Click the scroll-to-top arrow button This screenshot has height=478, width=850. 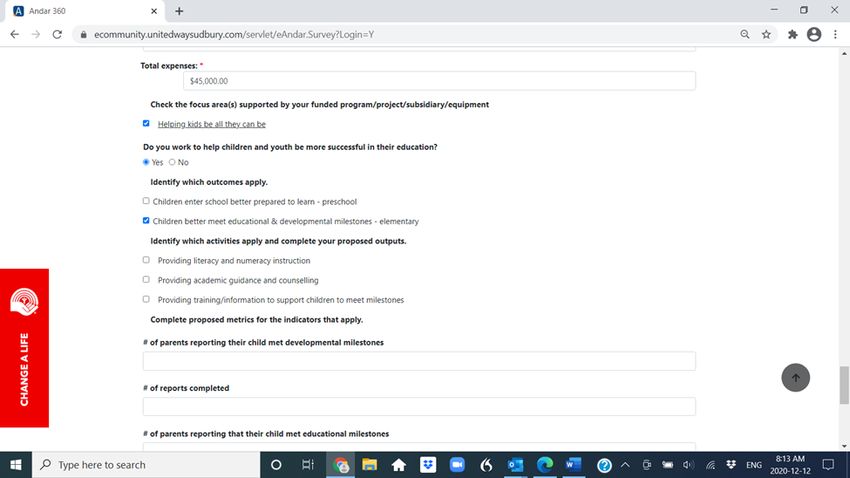(x=795, y=378)
